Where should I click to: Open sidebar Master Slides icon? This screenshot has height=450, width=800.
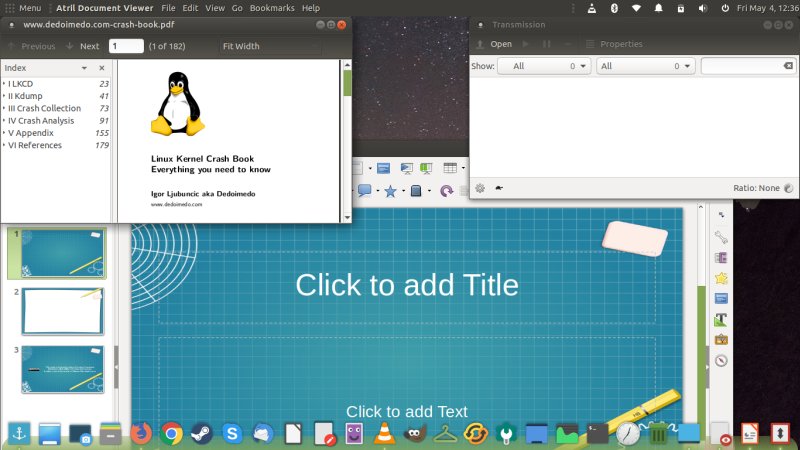pyautogui.click(x=721, y=298)
